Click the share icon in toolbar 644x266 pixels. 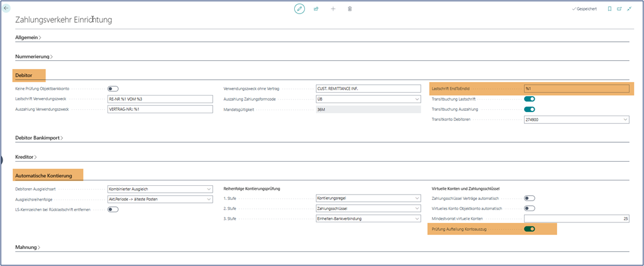point(316,9)
